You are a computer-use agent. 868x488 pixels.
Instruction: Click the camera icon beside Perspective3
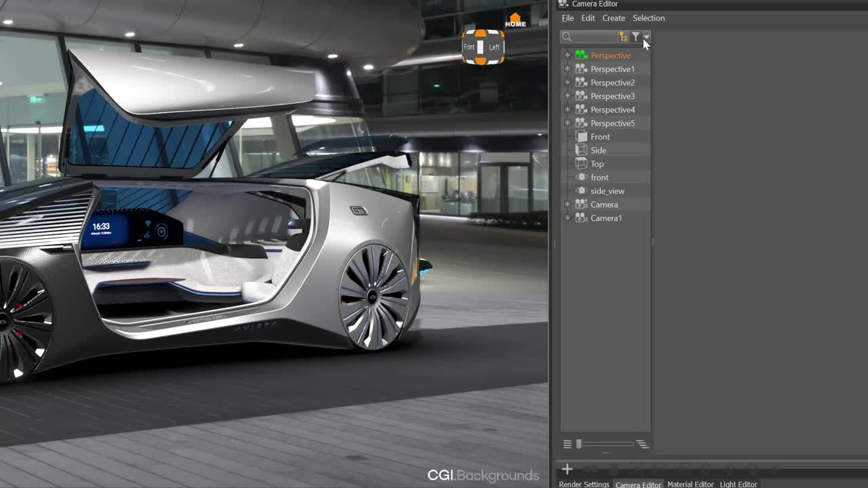581,96
